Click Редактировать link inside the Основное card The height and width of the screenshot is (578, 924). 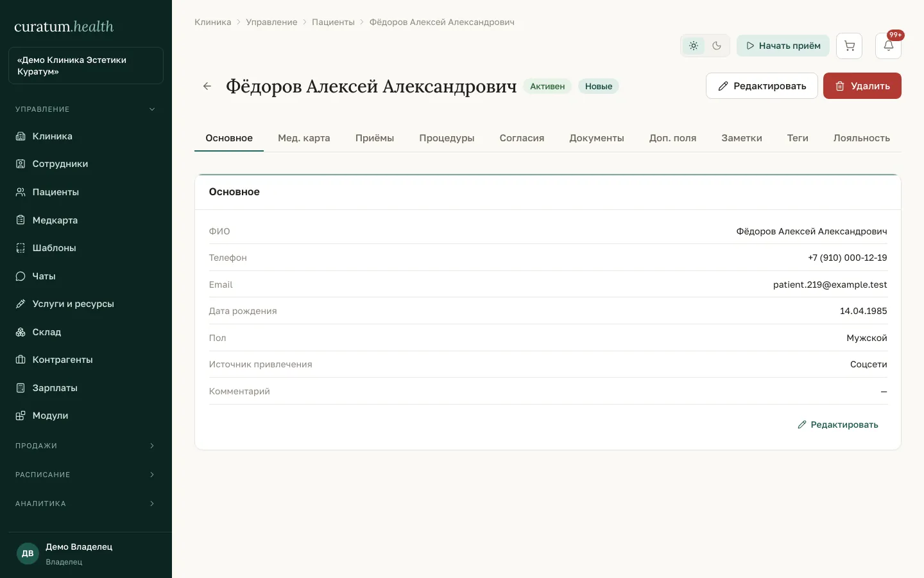(x=838, y=425)
